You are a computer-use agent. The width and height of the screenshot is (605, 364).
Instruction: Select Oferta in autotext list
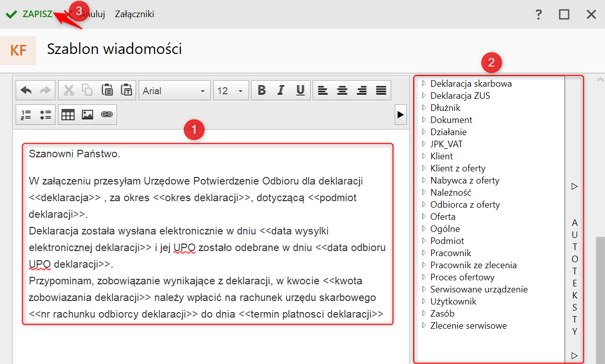pos(443,217)
